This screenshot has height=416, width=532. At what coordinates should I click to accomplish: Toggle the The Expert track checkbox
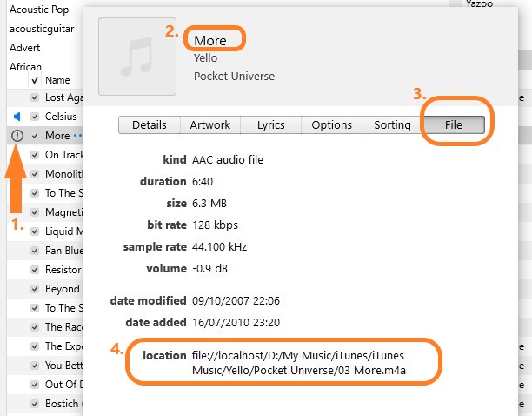tap(35, 346)
